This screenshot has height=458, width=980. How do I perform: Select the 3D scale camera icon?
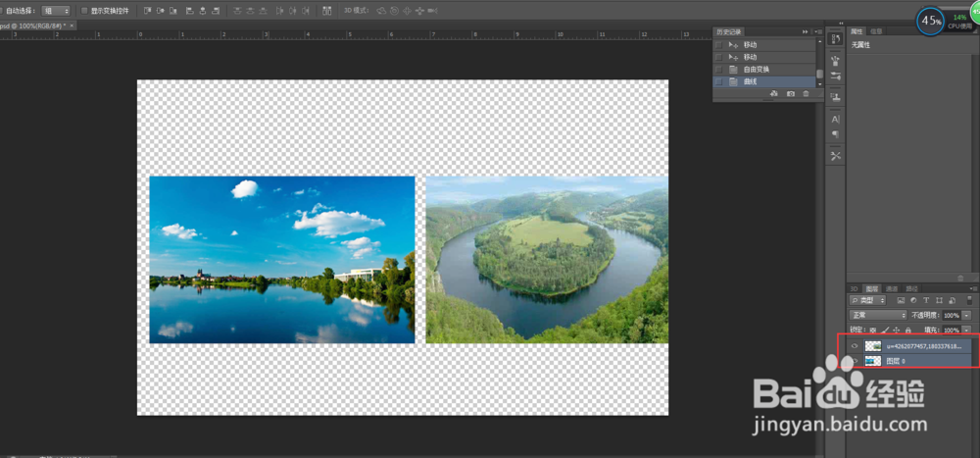coord(432,11)
